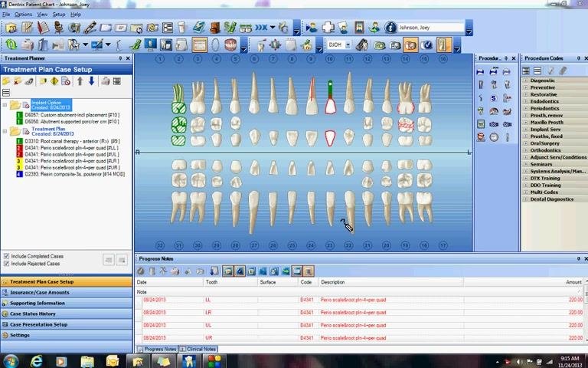Move case down with blue down arrow
The image size is (588, 368).
click(91, 80)
